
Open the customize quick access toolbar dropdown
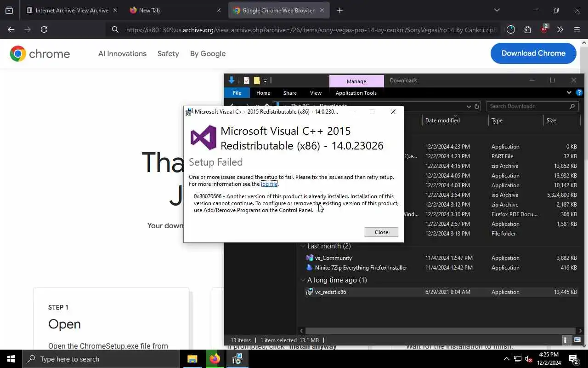click(x=265, y=81)
